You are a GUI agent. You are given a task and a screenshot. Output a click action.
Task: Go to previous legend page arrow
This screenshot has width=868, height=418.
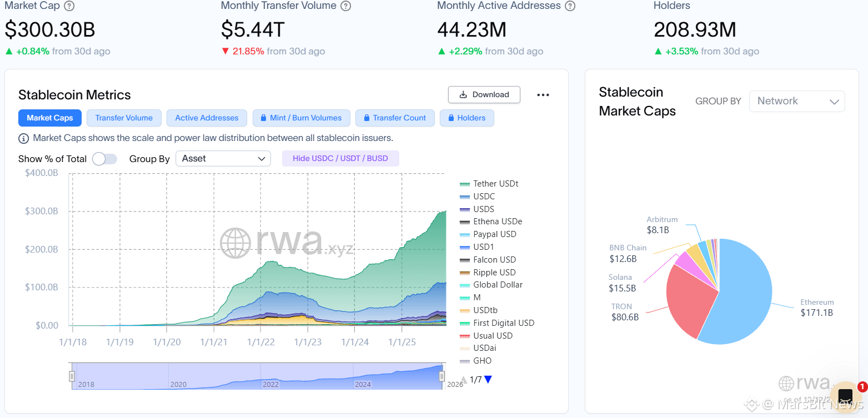[x=464, y=380]
